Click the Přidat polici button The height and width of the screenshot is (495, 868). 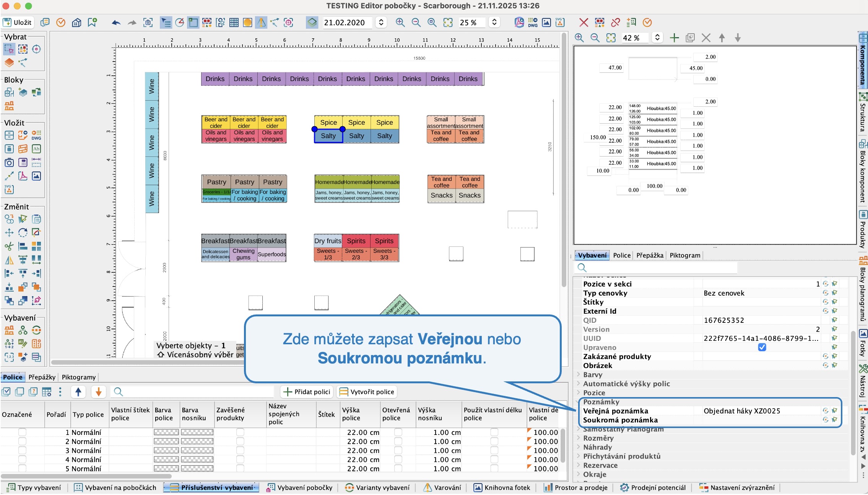click(307, 392)
